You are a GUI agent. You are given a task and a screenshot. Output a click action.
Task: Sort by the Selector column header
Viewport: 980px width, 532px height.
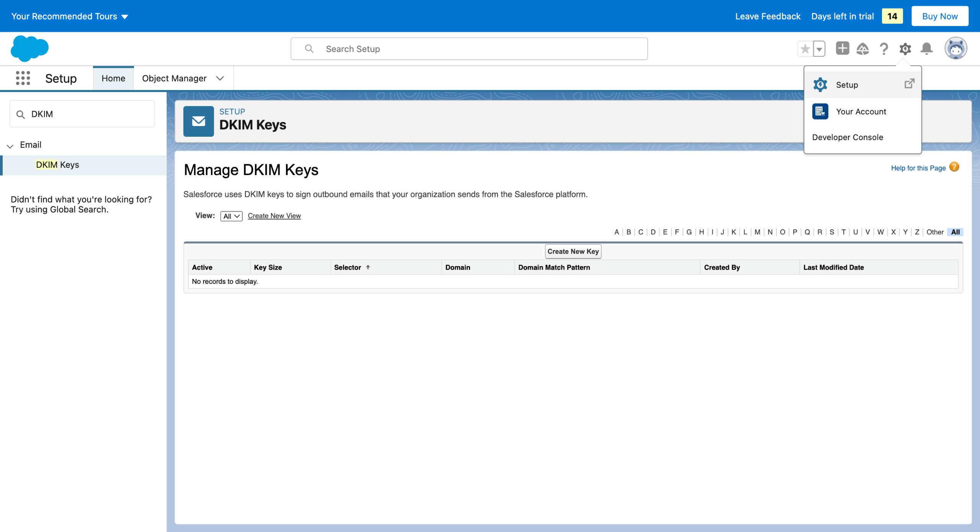click(x=348, y=267)
